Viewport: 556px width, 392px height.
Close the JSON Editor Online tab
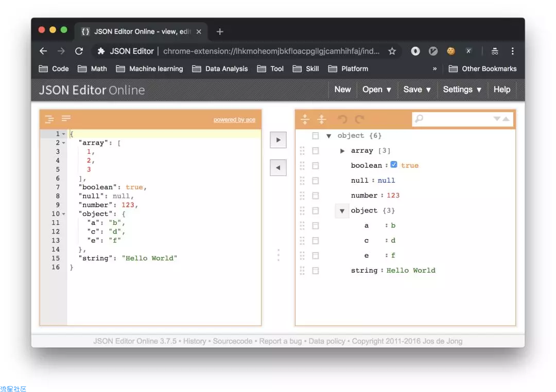199,31
